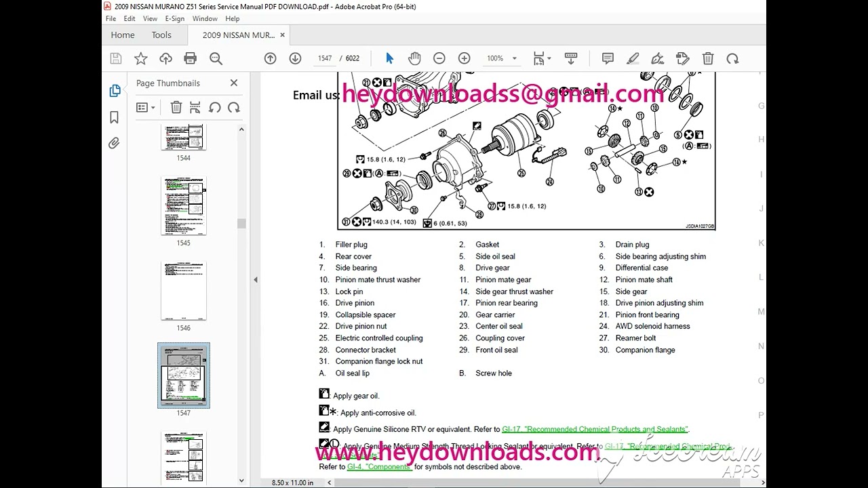Activate the Selection arrow tool
868x488 pixels.
tap(389, 59)
